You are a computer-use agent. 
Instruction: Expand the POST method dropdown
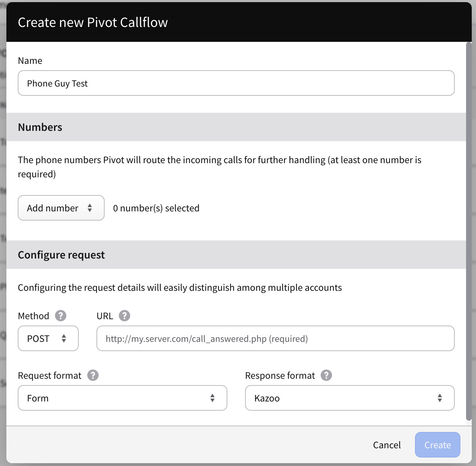pos(48,338)
